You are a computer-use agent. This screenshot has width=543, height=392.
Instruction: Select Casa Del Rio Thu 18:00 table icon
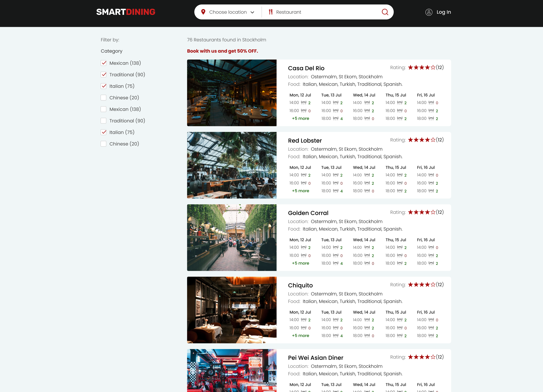coord(400,119)
